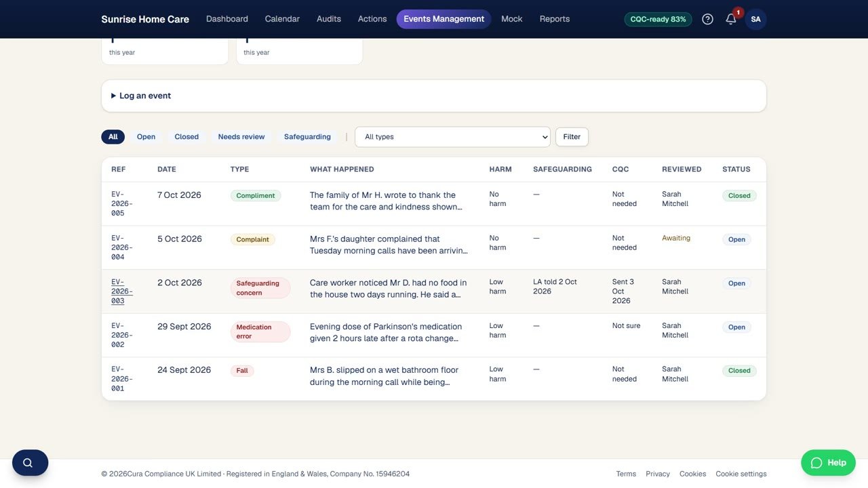Click the Filter button
Viewport: 868px width, 488px height.
point(572,137)
